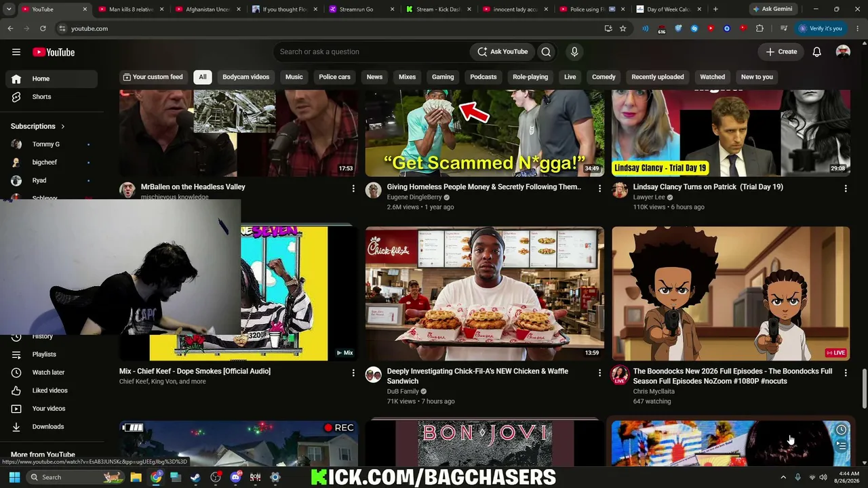Play The Boondocks live stream thumbnail
The height and width of the screenshot is (488, 868).
click(x=730, y=293)
